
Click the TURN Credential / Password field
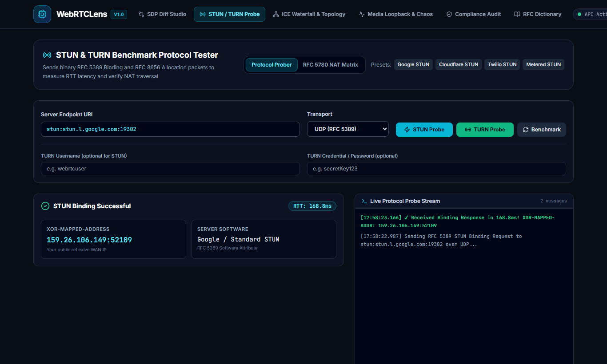click(x=436, y=169)
